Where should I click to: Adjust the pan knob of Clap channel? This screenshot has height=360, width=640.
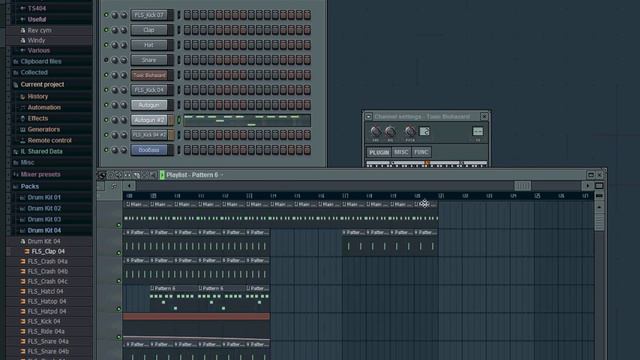point(115,30)
